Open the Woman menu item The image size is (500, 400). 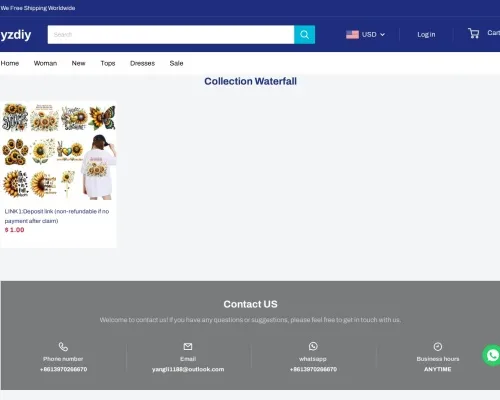(x=45, y=63)
